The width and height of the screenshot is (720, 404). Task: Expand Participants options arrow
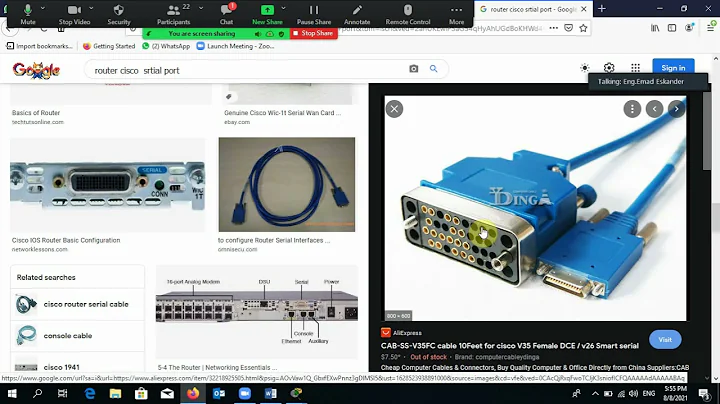(x=201, y=8)
